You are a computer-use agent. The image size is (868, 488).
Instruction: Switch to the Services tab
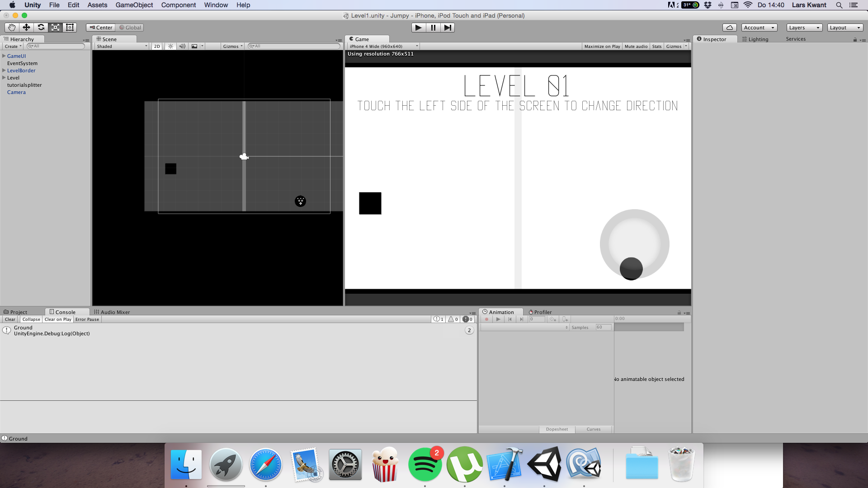[x=796, y=39]
